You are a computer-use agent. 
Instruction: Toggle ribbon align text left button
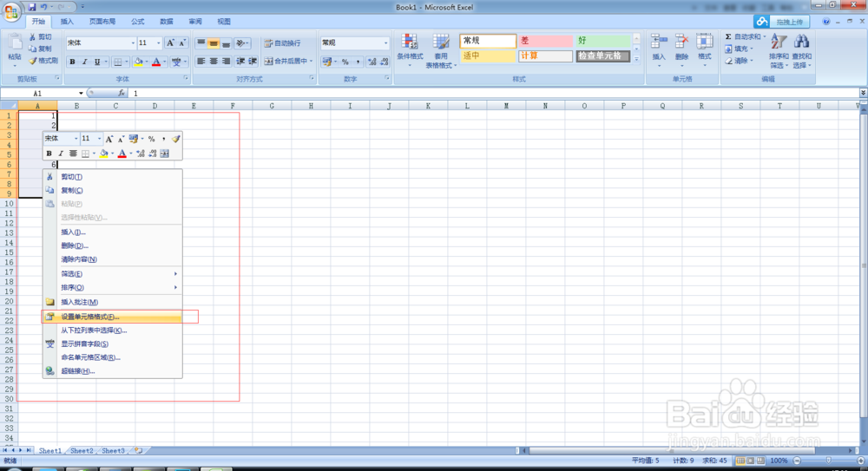point(201,62)
